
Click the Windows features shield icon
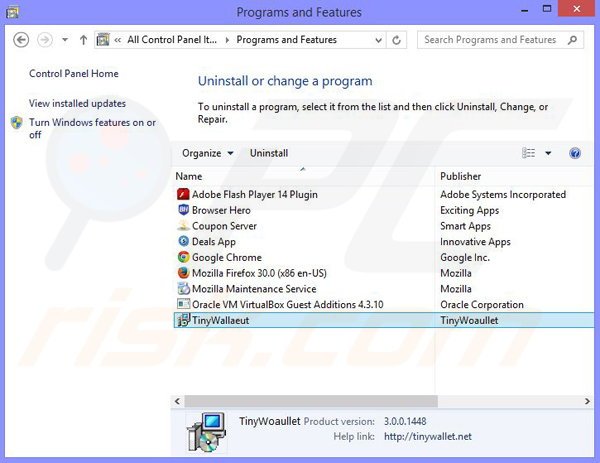pyautogui.click(x=17, y=123)
